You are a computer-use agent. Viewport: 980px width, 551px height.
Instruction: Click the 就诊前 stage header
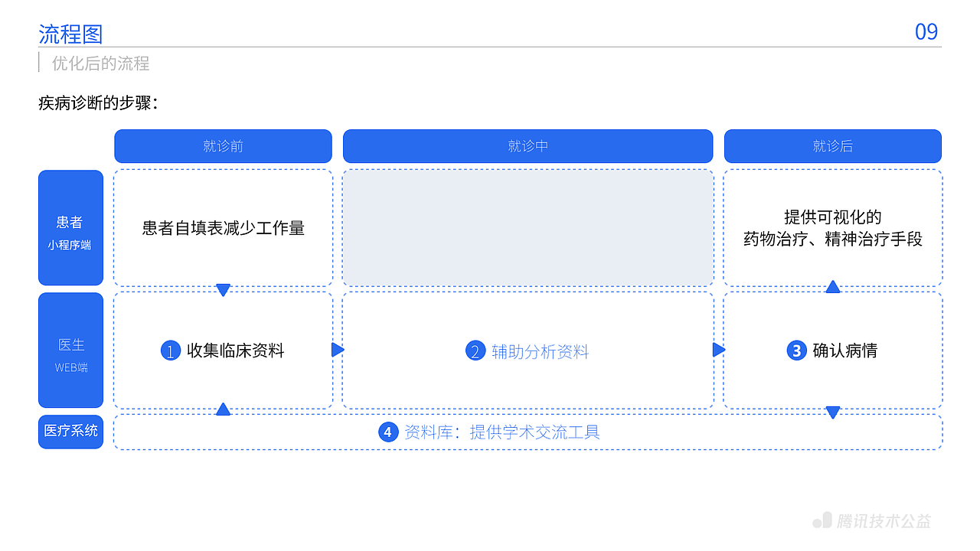tap(223, 146)
